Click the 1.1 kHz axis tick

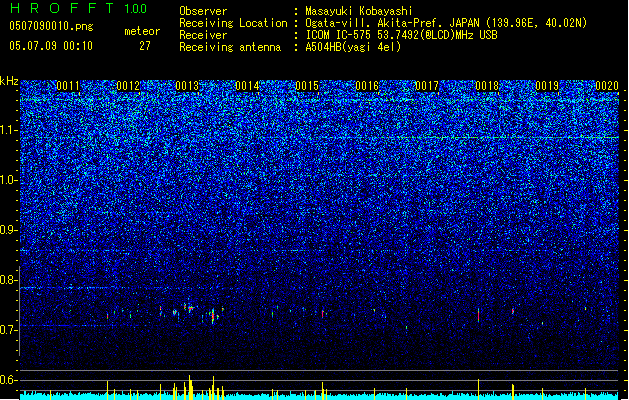coord(9,130)
